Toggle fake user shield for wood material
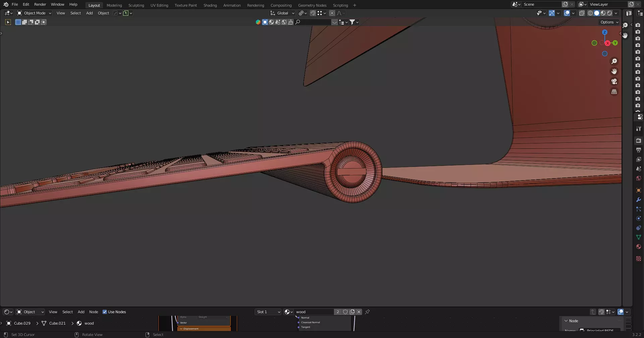 tap(345, 312)
